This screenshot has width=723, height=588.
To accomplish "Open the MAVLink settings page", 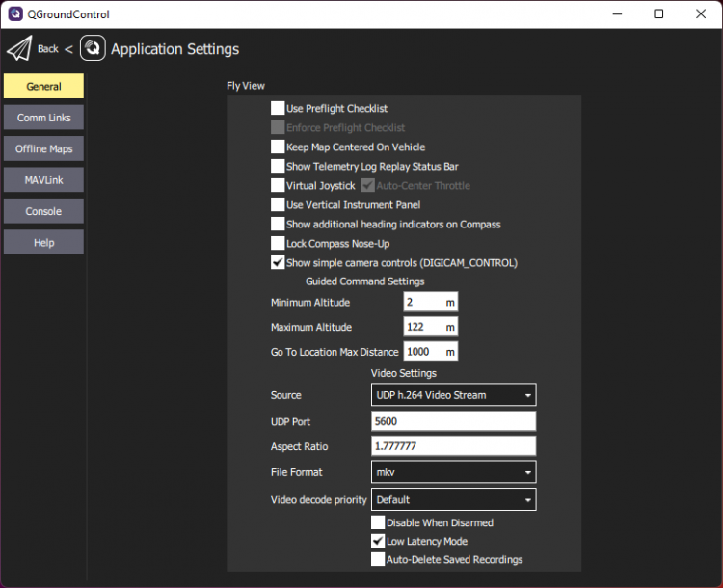I will pyautogui.click(x=43, y=180).
